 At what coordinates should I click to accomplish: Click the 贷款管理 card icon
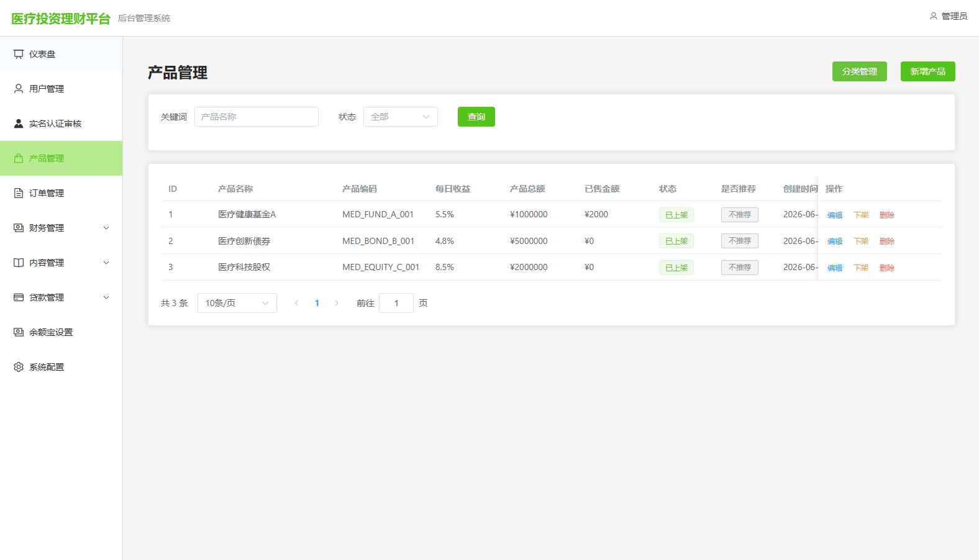point(19,297)
